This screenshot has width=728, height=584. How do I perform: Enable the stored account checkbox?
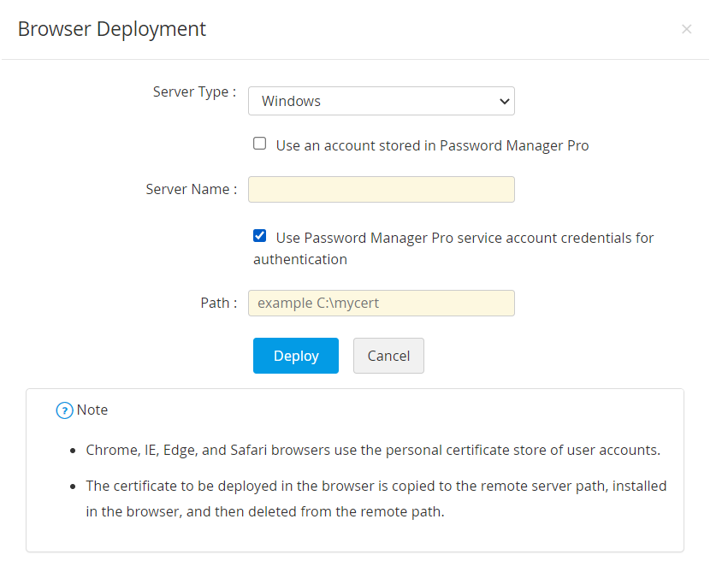(x=260, y=144)
